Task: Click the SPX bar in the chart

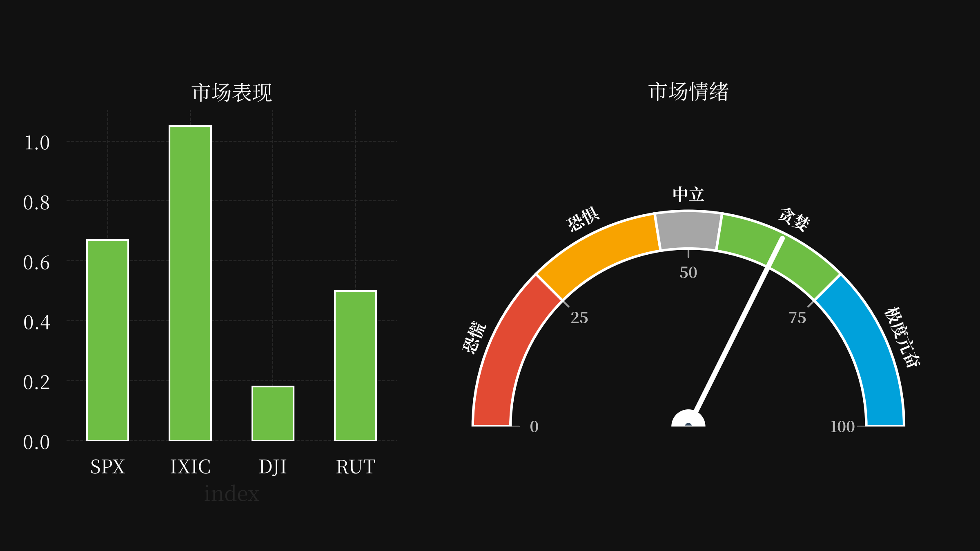Action: tap(107, 340)
